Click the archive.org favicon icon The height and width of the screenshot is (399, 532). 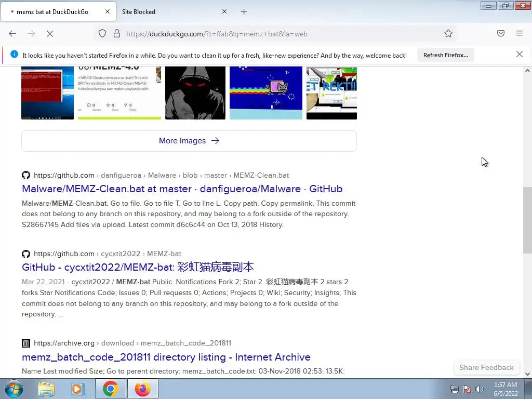click(26, 343)
